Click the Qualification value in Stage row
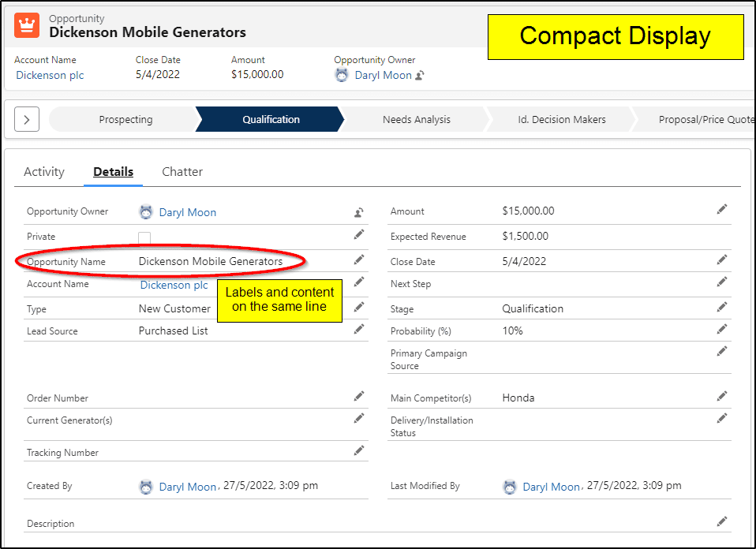This screenshot has height=549, width=756. (x=533, y=308)
